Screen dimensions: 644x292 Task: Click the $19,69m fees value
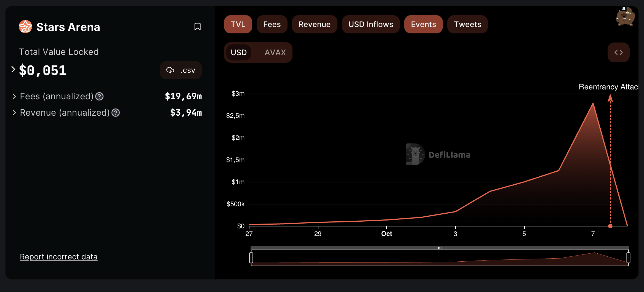tap(183, 96)
